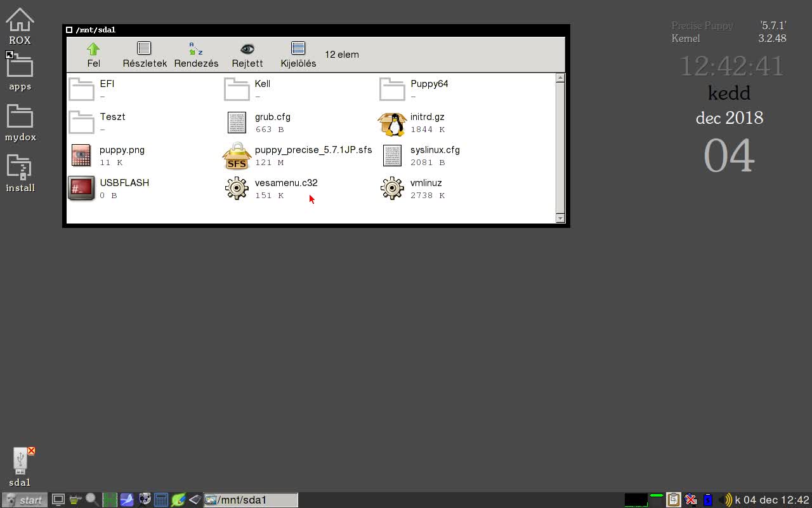The width and height of the screenshot is (812, 508).
Task: Open ROX home desktop icon
Action: 20,26
